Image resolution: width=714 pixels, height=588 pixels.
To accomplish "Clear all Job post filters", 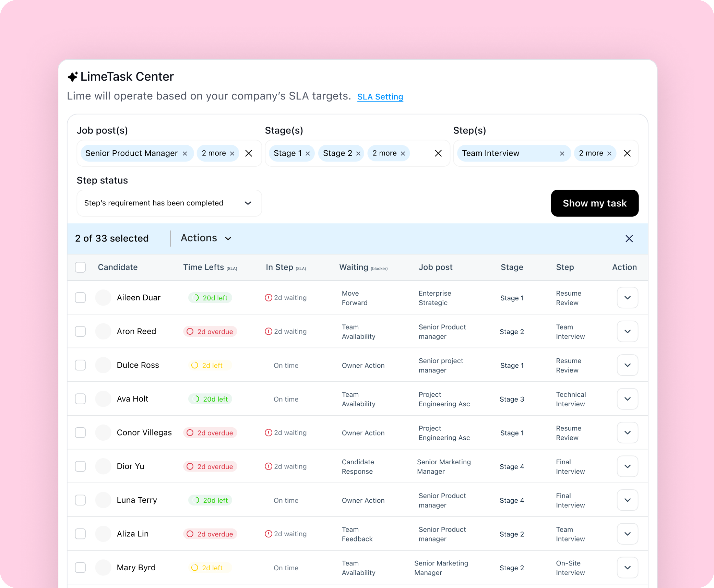I will click(249, 154).
